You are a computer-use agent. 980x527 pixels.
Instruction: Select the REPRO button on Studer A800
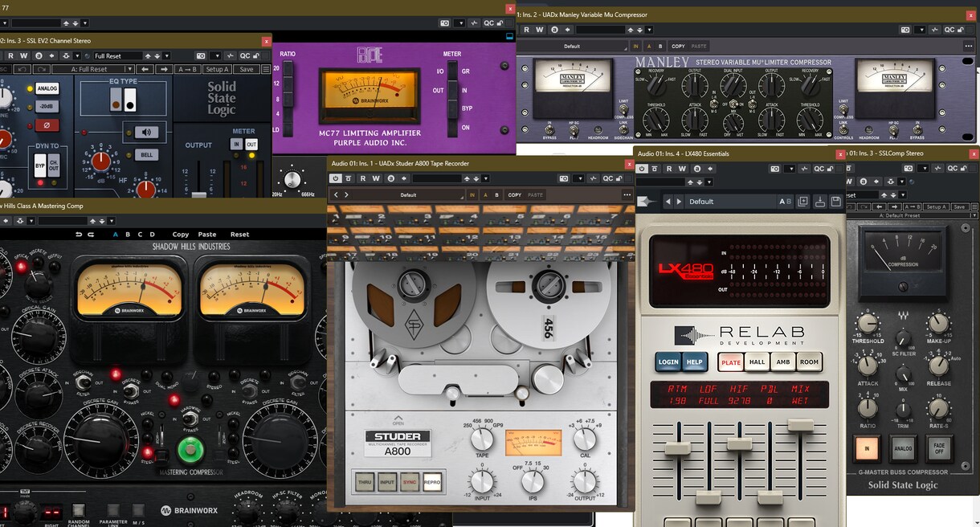432,481
